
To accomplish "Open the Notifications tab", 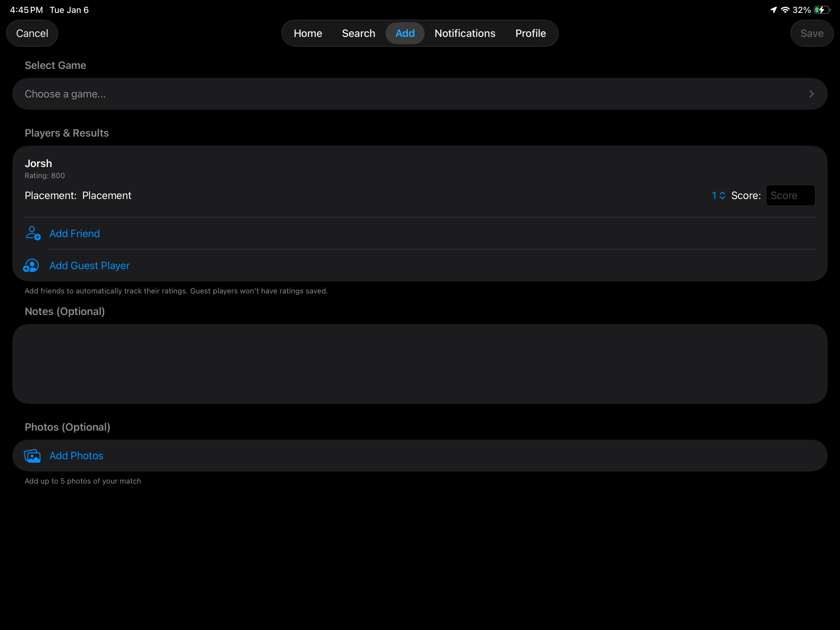I will (x=465, y=34).
